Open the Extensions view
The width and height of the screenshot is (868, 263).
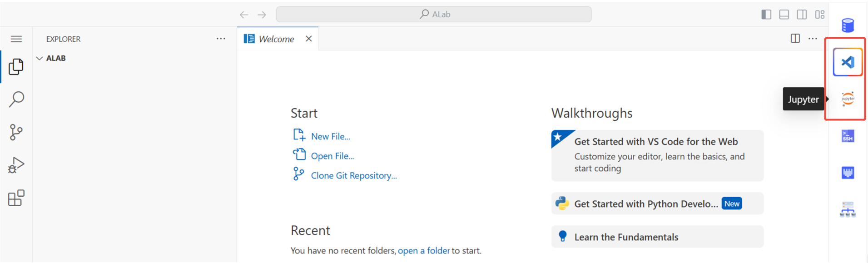16,198
